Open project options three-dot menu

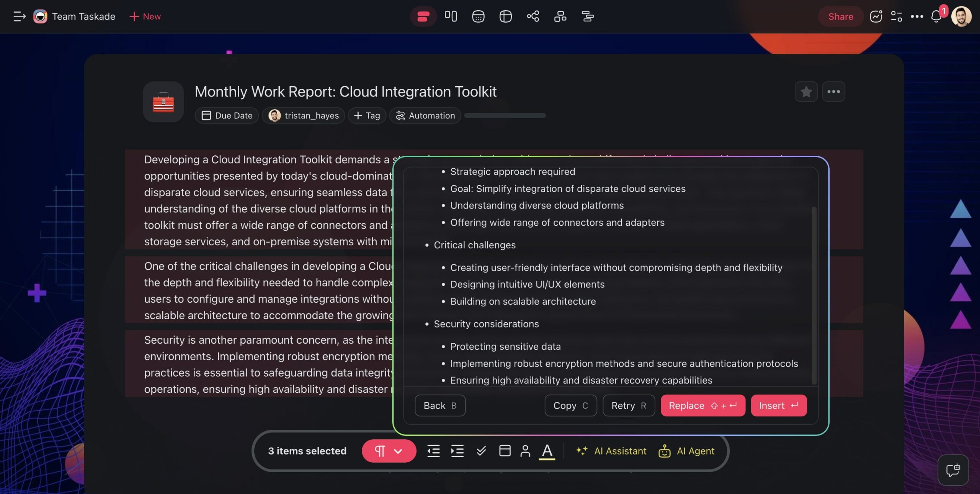click(833, 92)
